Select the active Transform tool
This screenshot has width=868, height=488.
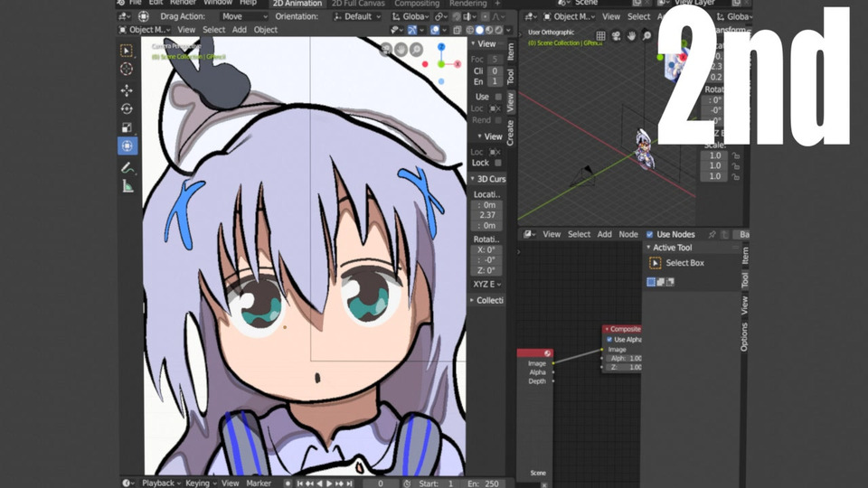[127, 146]
